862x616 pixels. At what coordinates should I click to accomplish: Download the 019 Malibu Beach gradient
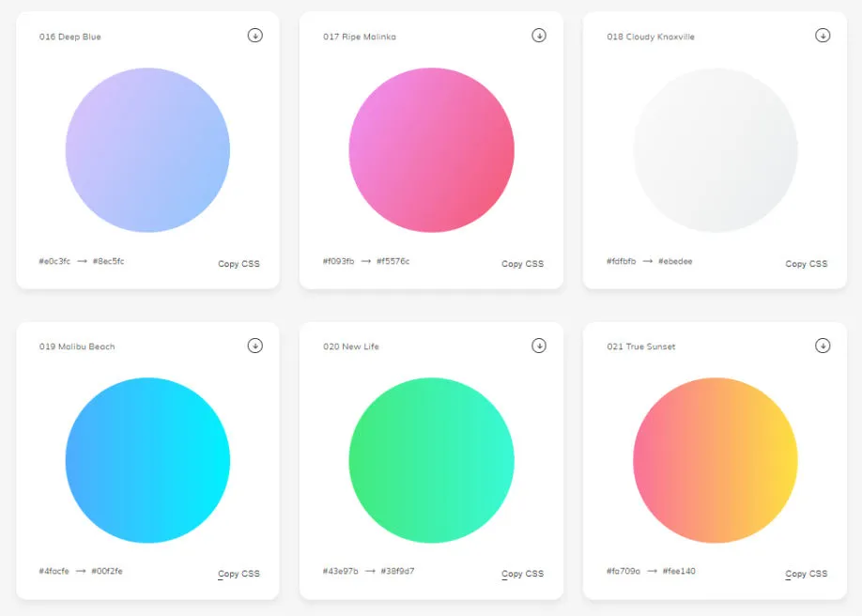pos(255,346)
